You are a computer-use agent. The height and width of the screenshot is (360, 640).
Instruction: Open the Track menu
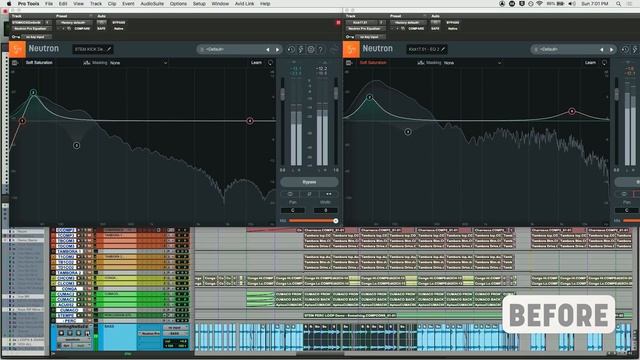pos(96,4)
